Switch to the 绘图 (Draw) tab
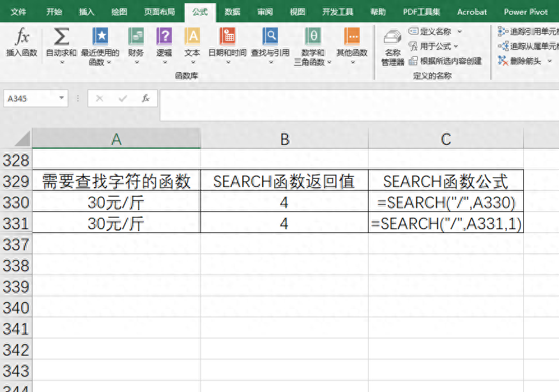The width and height of the screenshot is (559, 392). click(119, 11)
